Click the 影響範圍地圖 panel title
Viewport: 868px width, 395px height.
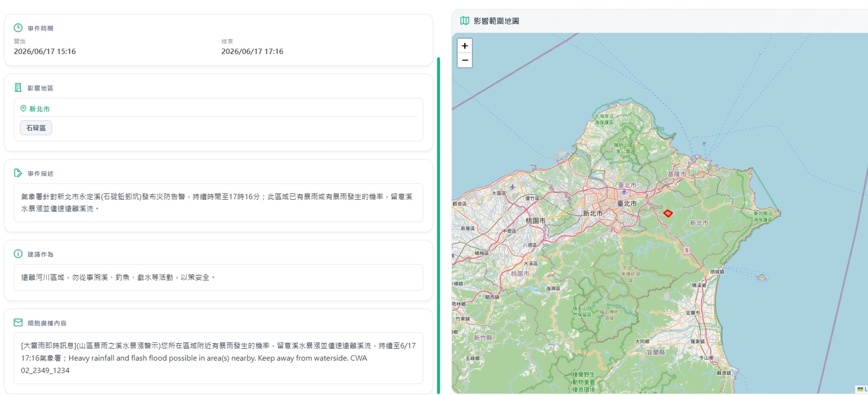click(x=496, y=21)
